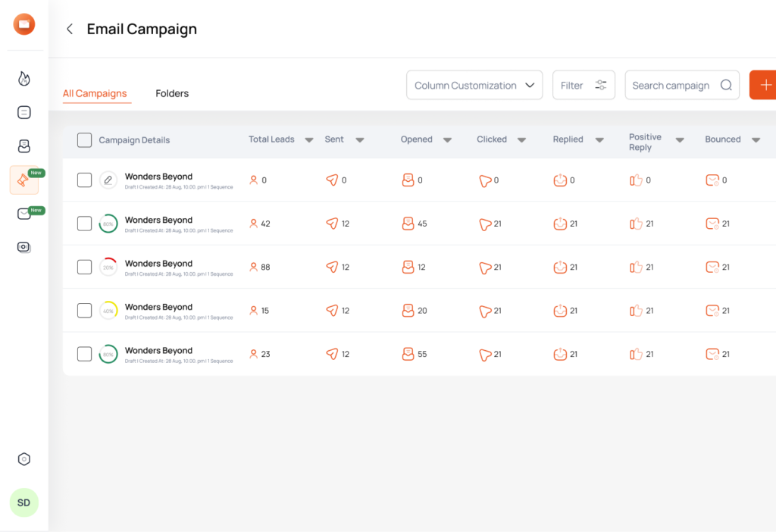Open the flame leads icon in sidebar

tap(23, 78)
